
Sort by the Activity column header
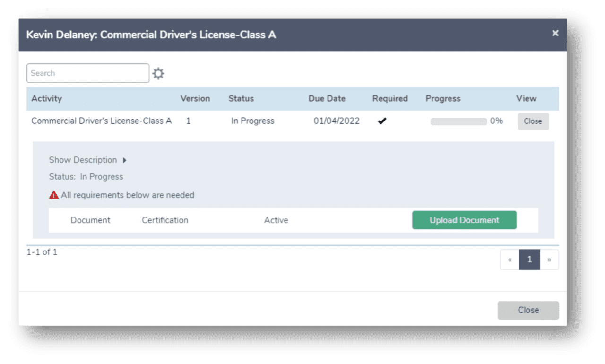[47, 98]
